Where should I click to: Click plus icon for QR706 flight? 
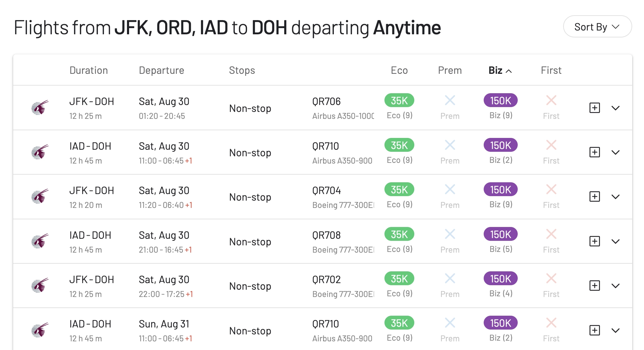coord(595,108)
